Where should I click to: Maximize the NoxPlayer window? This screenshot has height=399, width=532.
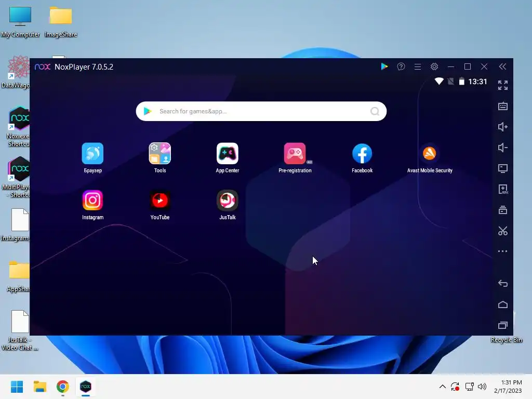[x=468, y=66]
